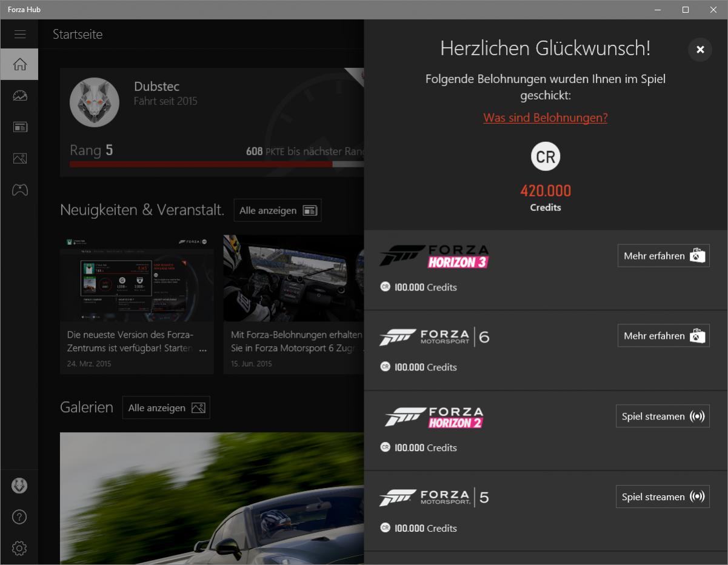The image size is (728, 565).
Task: Click Spiel streamen for Forza Horizon 2
Action: click(663, 416)
